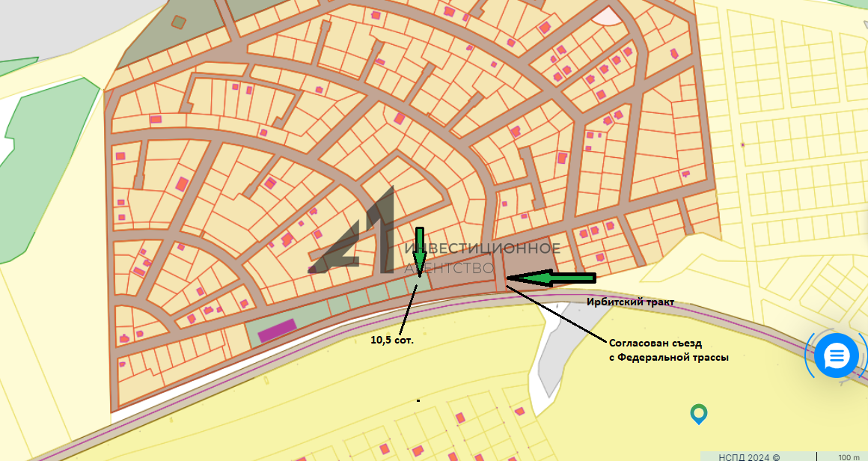This screenshot has width=868, height=461.
Task: Select the magenta building in the green strip
Action: (277, 330)
